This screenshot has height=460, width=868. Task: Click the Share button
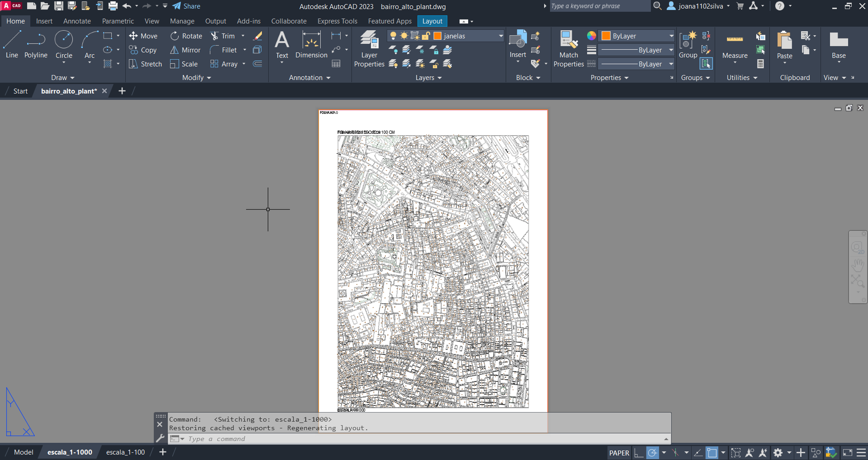pos(186,6)
